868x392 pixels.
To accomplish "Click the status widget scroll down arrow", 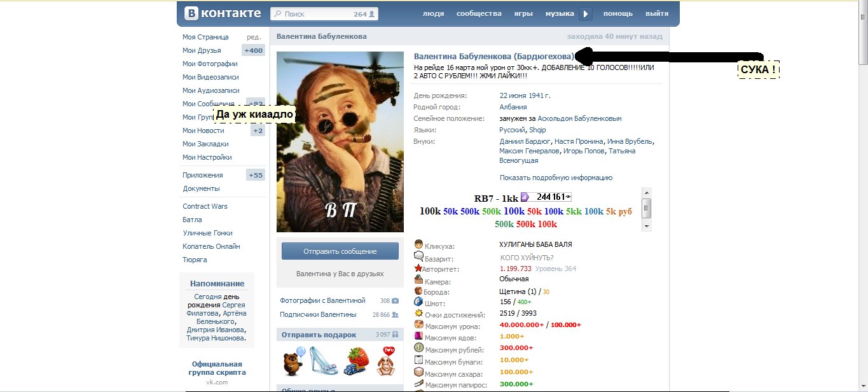I will pyautogui.click(x=647, y=226).
